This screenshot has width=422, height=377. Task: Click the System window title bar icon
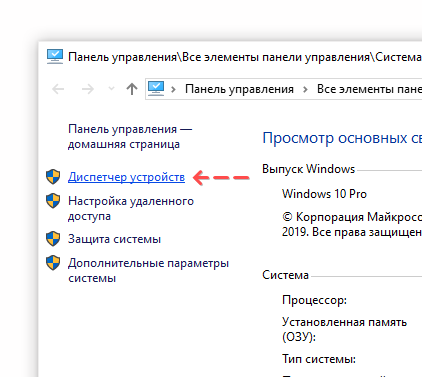(55, 57)
